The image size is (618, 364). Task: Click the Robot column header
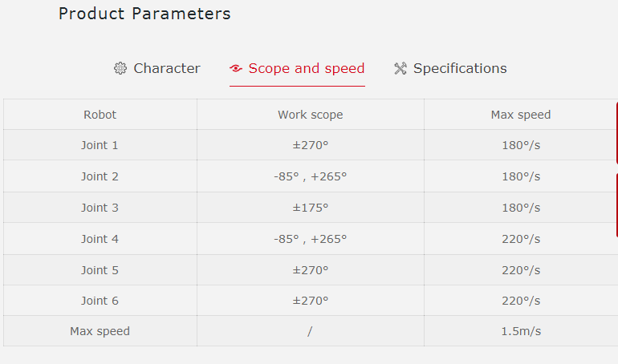click(100, 115)
